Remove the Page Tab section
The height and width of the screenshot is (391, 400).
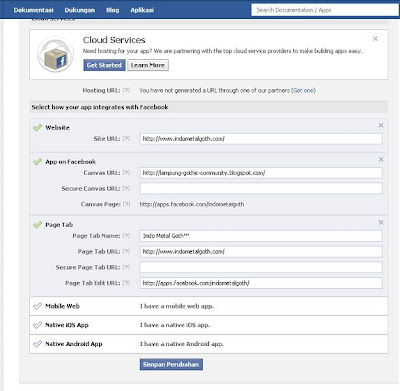point(381,222)
